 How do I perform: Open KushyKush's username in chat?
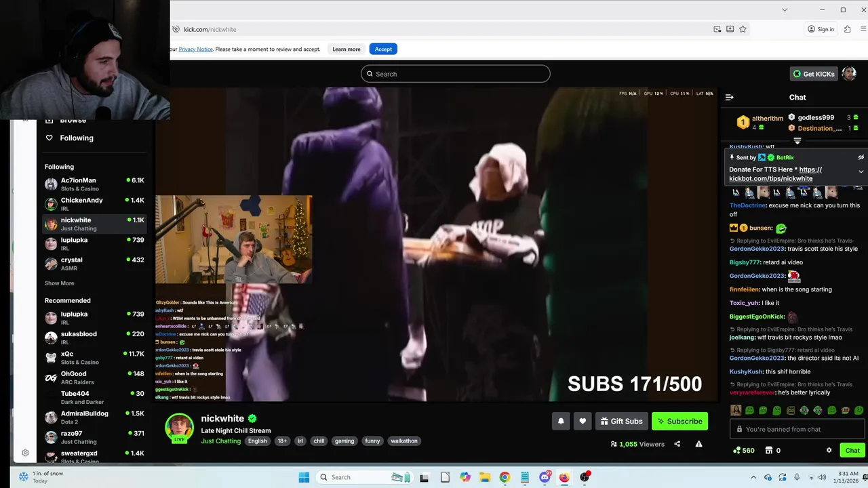746,371
